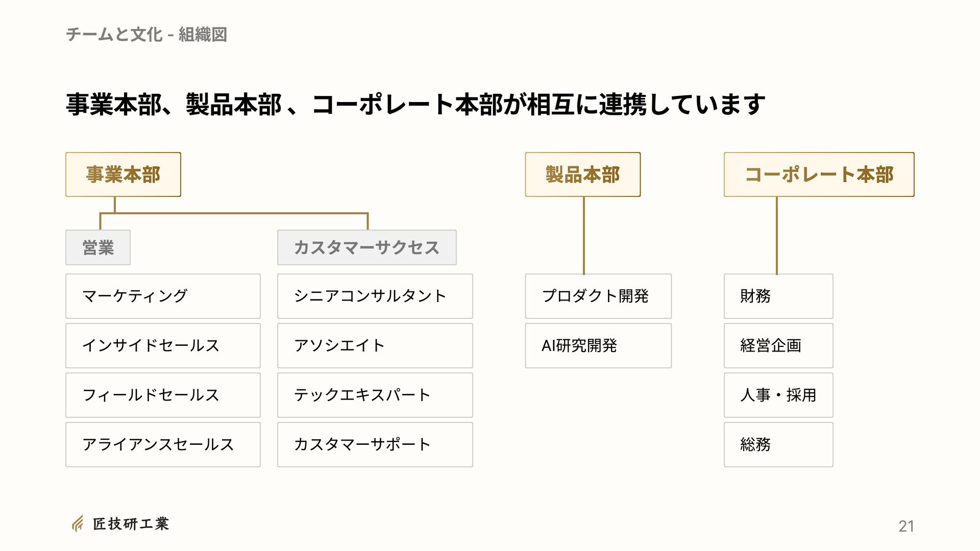Image resolution: width=980 pixels, height=551 pixels.
Task: Click the 匠技研工業 logo icon
Action: pos(78,524)
